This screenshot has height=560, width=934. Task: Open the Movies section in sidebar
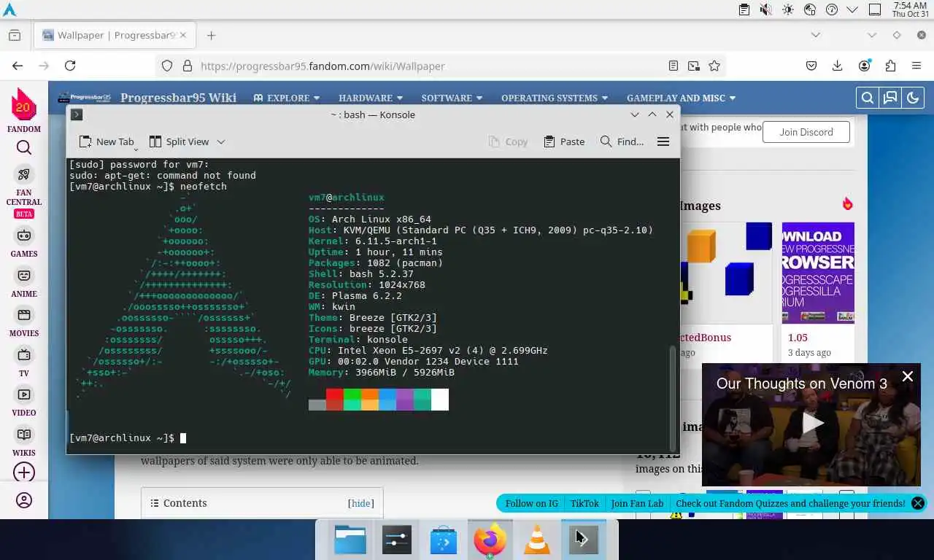coord(24,322)
